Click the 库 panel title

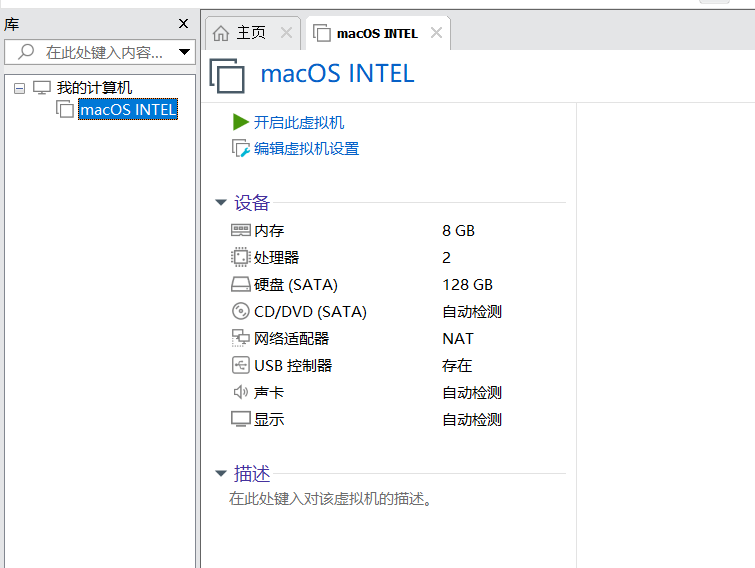click(12, 24)
